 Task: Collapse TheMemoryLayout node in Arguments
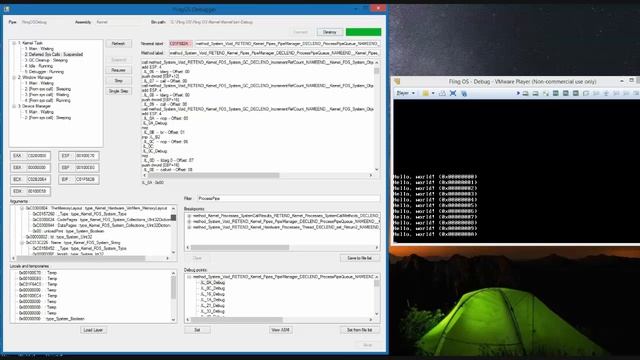click(x=22, y=208)
